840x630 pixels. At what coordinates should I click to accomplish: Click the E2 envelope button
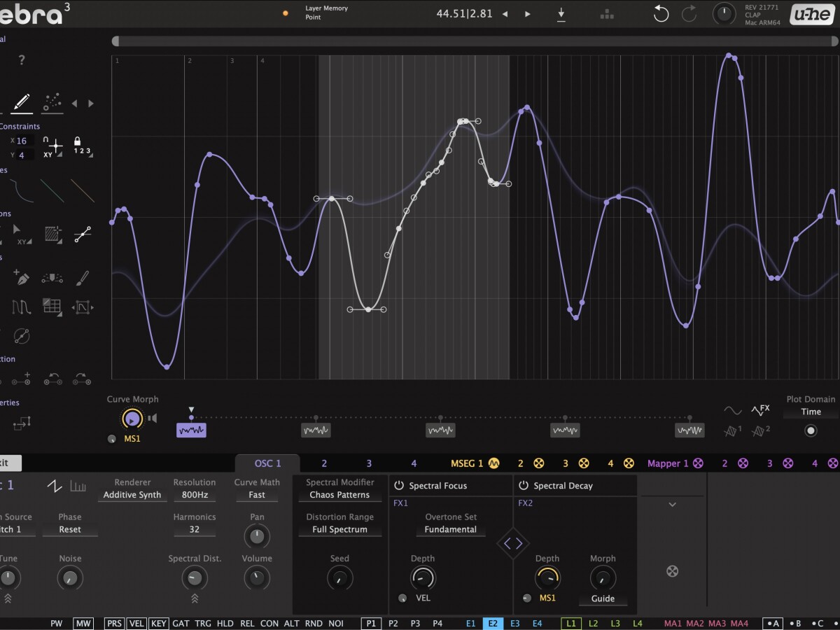tap(493, 623)
